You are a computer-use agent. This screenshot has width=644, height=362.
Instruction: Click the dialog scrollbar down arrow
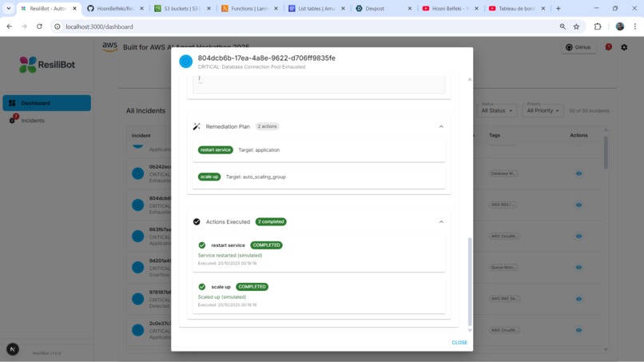tap(470, 330)
